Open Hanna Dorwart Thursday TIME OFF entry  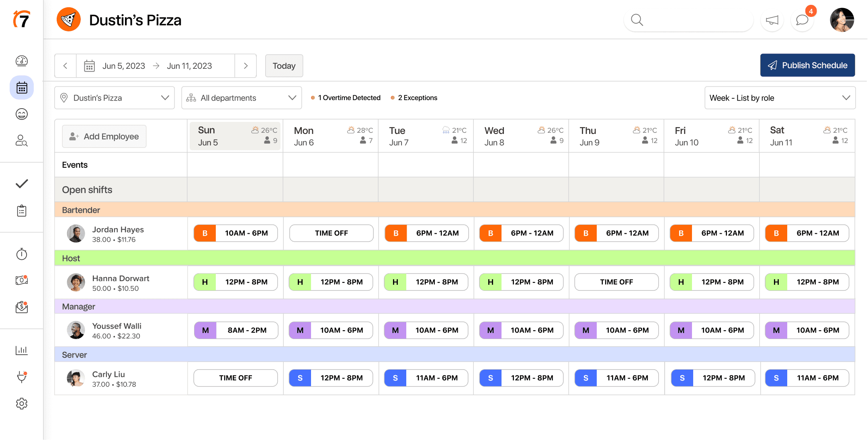click(x=616, y=282)
